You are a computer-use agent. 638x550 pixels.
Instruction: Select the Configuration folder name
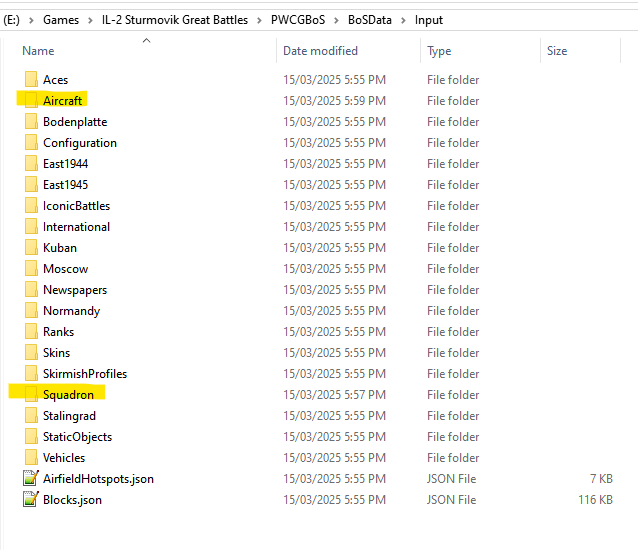pyautogui.click(x=80, y=143)
